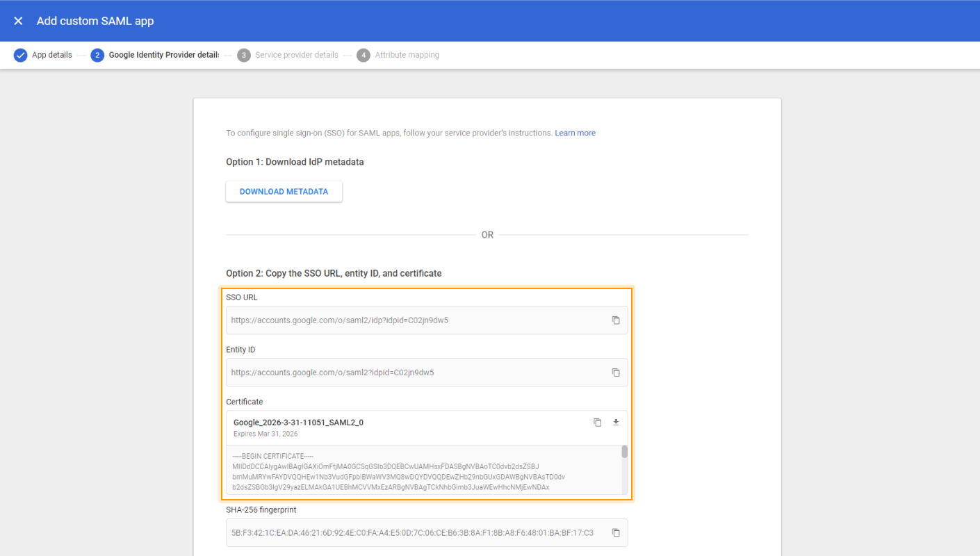The image size is (980, 556).
Task: Click the BEGIN CERTIFICATE line
Action: [x=274, y=456]
